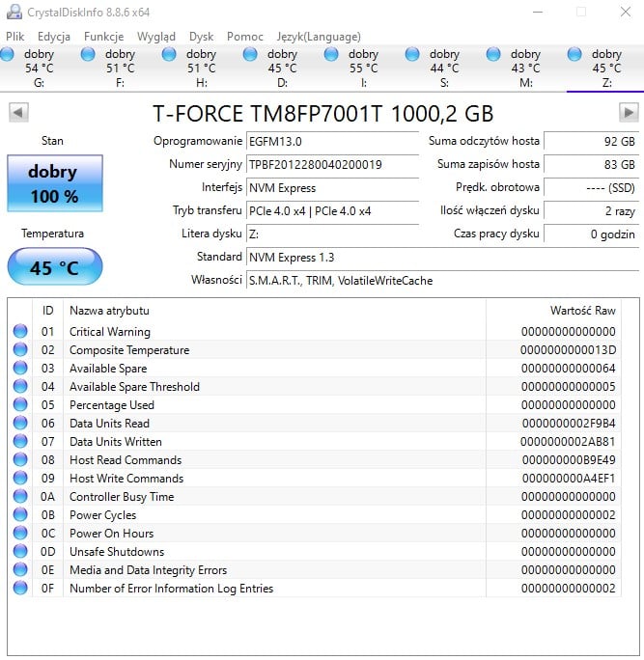Close the CrystalDiskInfo window
This screenshot has width=644, height=660.
tap(626, 12)
